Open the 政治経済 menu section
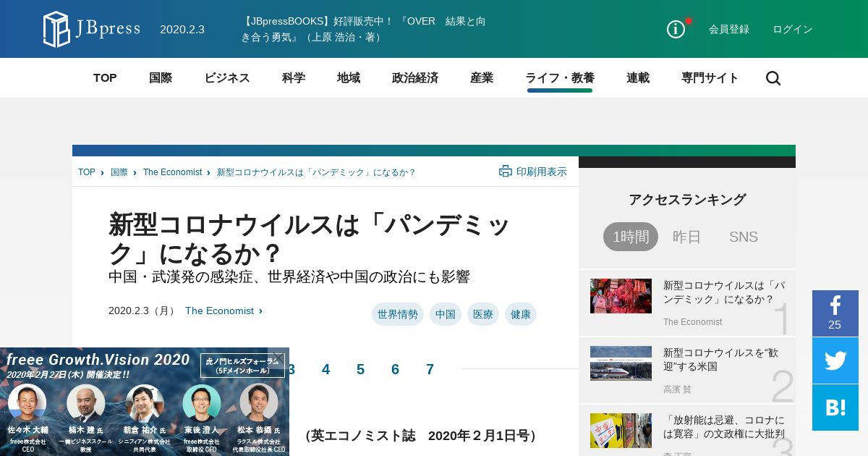The width and height of the screenshot is (868, 456). click(x=415, y=78)
